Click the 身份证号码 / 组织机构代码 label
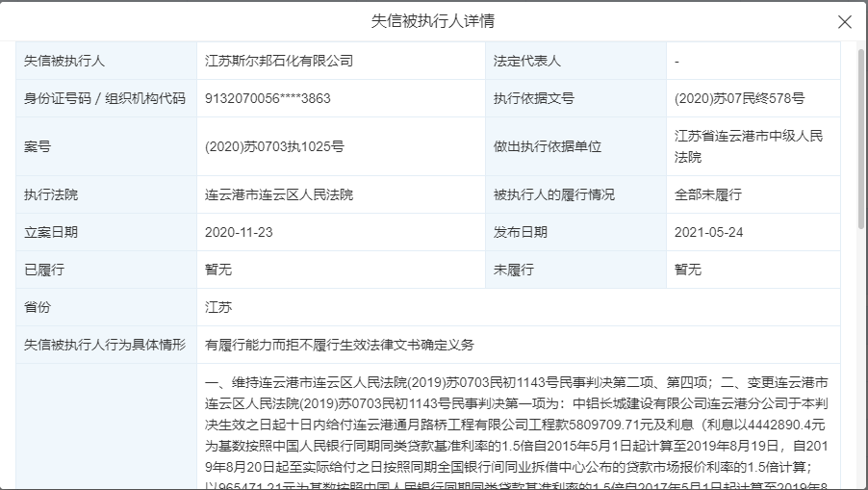 coord(105,98)
